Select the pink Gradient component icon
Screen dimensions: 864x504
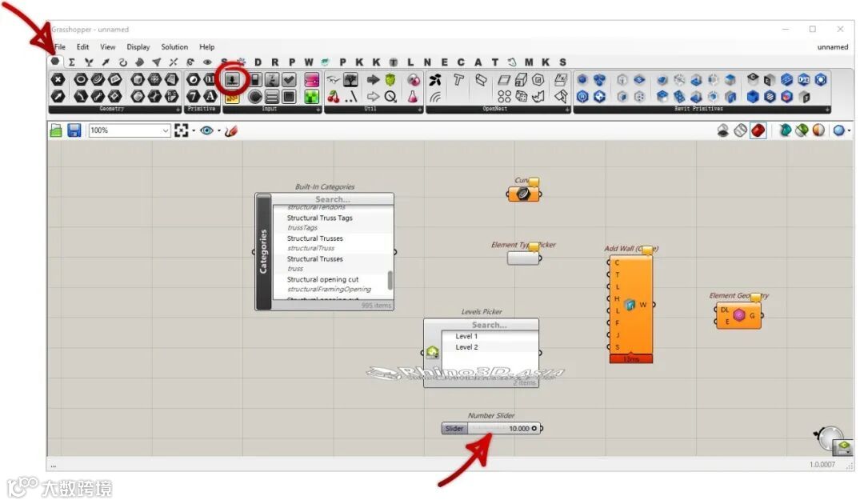(311, 80)
